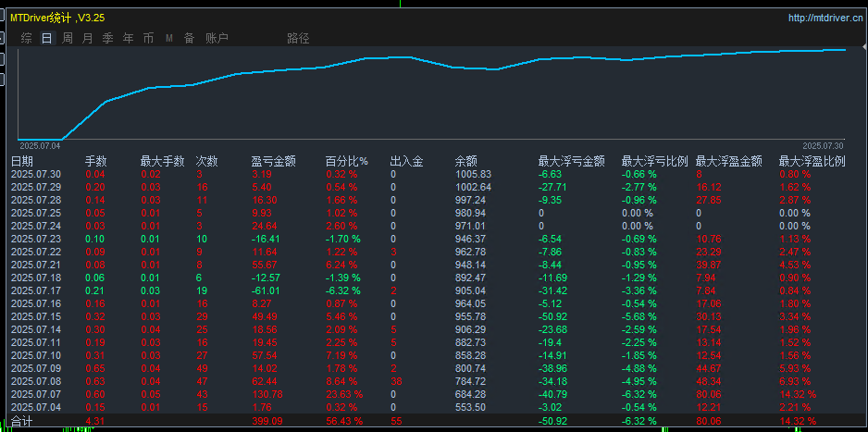Click the balance value 1005.83

(473, 174)
